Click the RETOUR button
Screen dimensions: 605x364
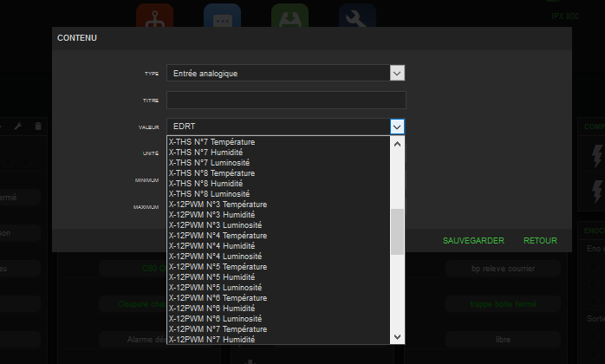click(x=540, y=240)
